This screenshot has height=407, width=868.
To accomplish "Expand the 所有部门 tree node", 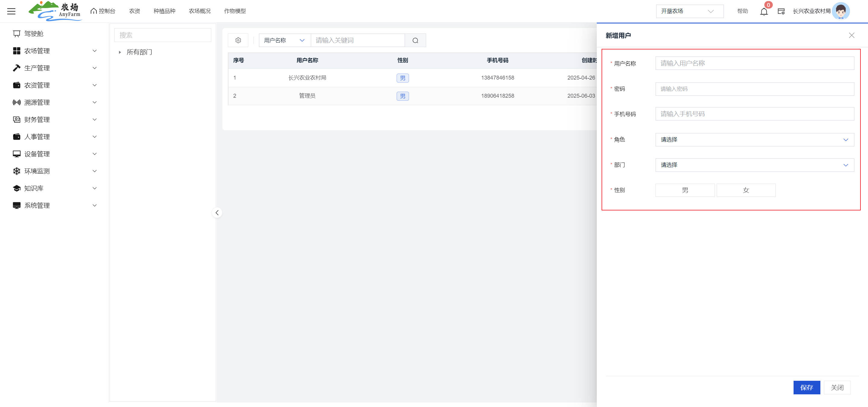I will pyautogui.click(x=120, y=52).
